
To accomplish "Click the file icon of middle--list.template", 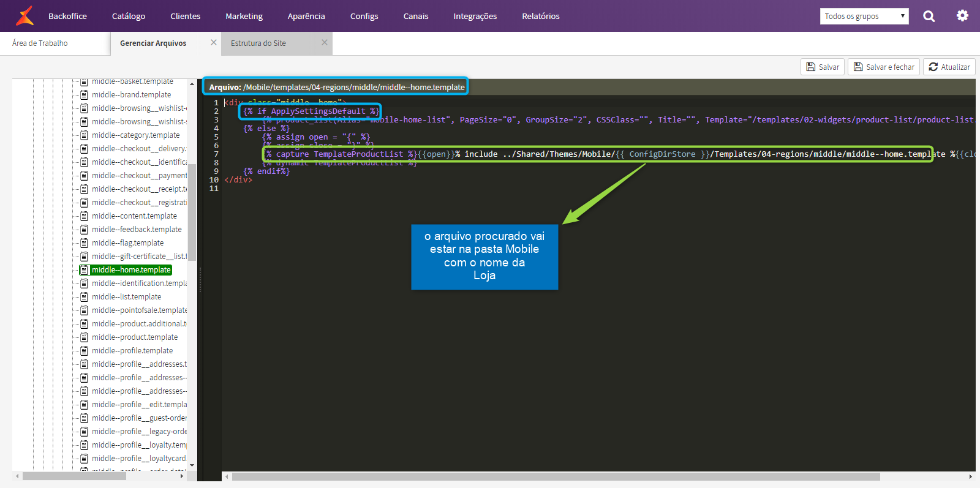I will point(85,297).
